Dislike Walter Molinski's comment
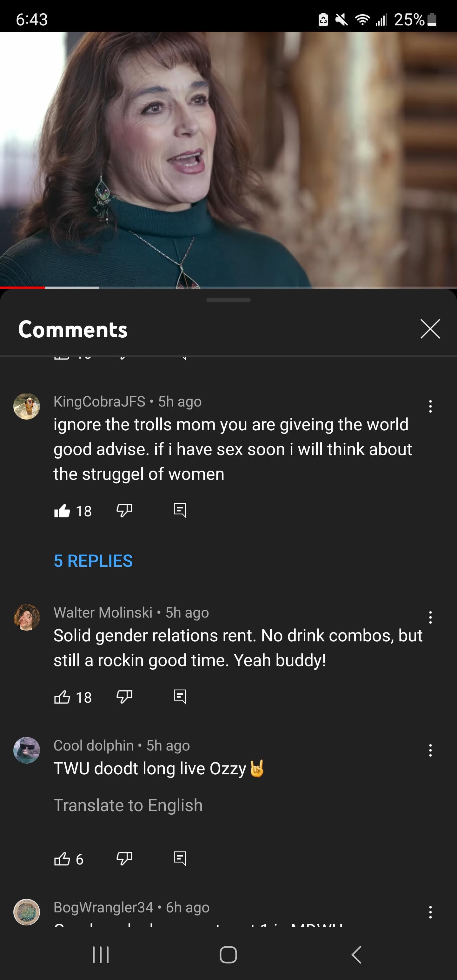Viewport: 457px width, 980px height. [x=124, y=697]
